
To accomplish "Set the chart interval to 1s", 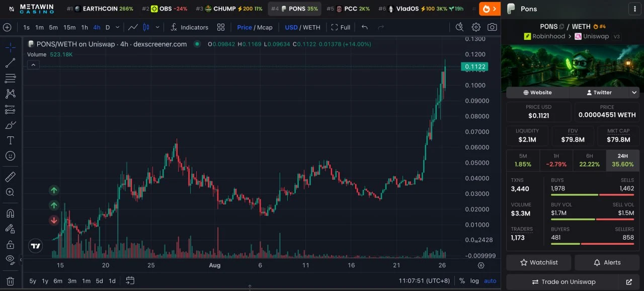I will [x=26, y=27].
